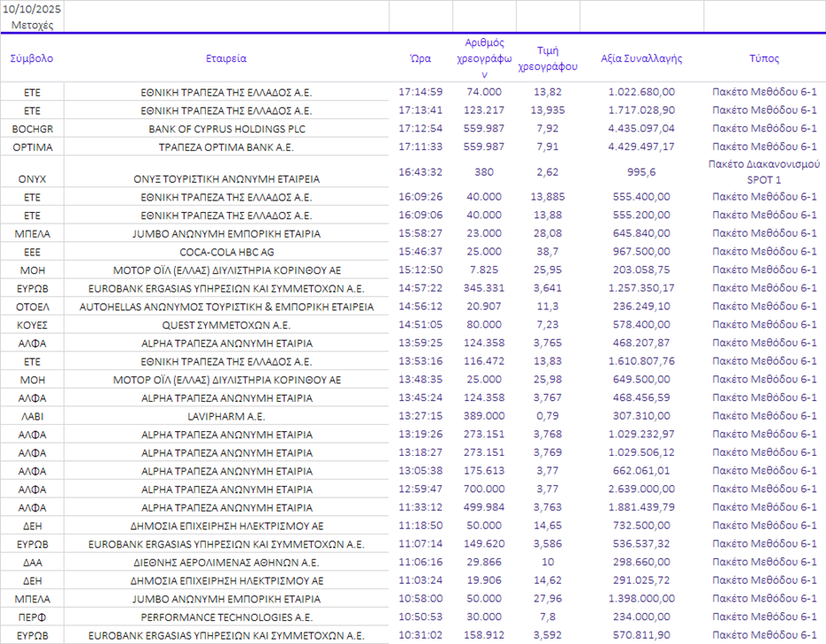This screenshot has height=644, width=826.
Task: Select the Τιμή χρεογράφου header cell
Action: click(x=548, y=58)
